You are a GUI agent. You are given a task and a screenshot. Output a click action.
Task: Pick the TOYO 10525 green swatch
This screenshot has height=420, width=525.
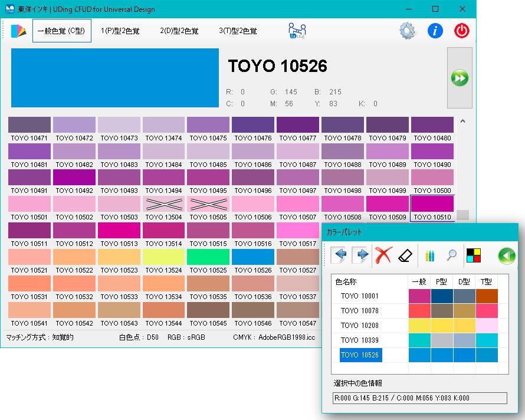(x=209, y=257)
